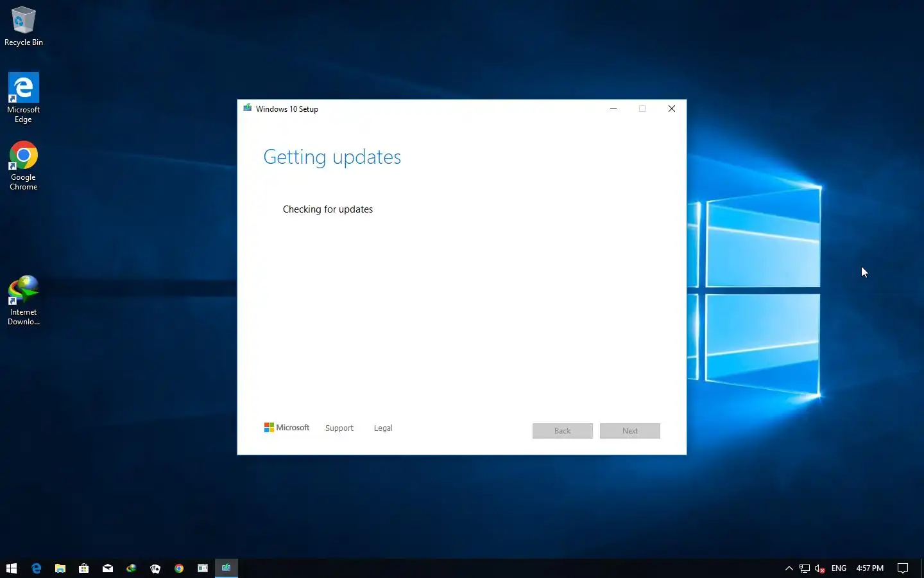The image size is (924, 578).
Task: Select the Google Chrome desktop shortcut
Action: [x=24, y=166]
